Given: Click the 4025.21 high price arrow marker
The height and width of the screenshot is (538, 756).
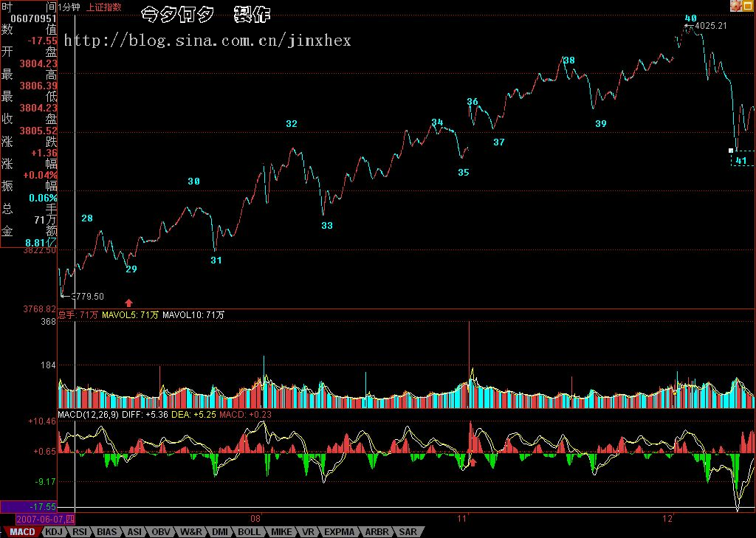Looking at the screenshot, I should point(688,26).
